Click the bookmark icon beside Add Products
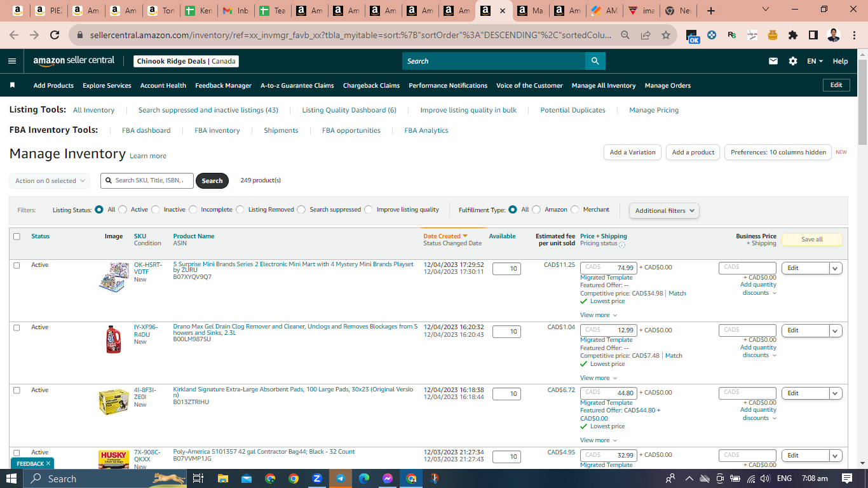The height and width of the screenshot is (488, 868). (x=12, y=85)
